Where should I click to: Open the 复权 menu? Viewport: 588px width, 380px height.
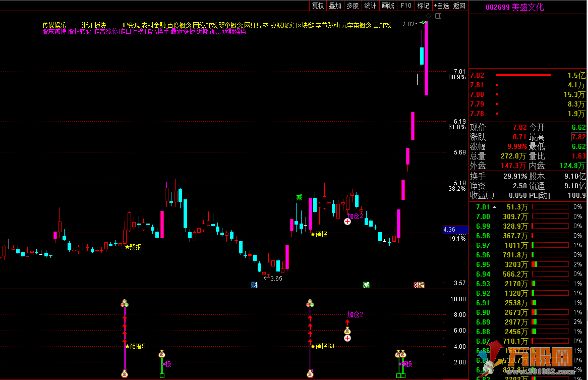coord(318,6)
